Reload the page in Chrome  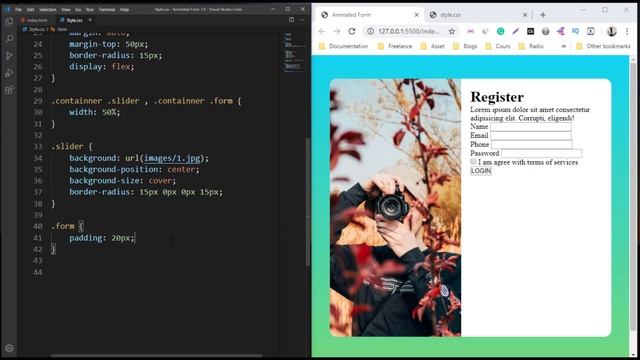tap(352, 31)
